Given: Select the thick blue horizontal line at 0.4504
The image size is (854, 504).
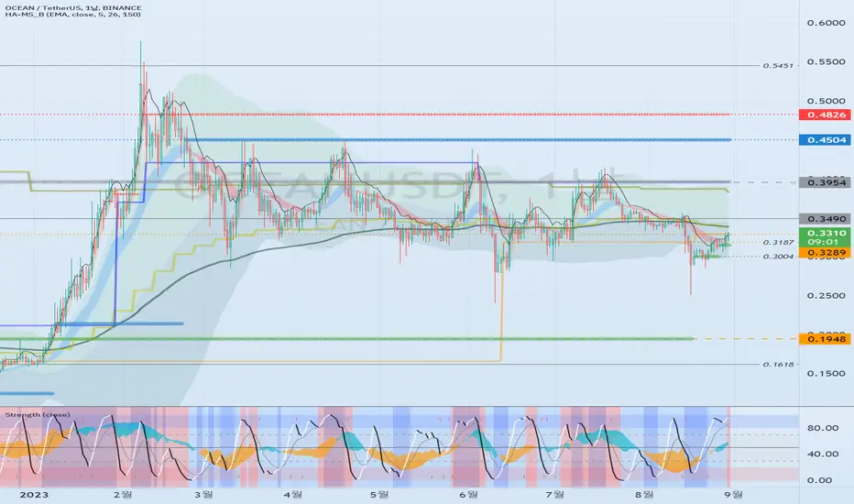Looking at the screenshot, I should 457,140.
